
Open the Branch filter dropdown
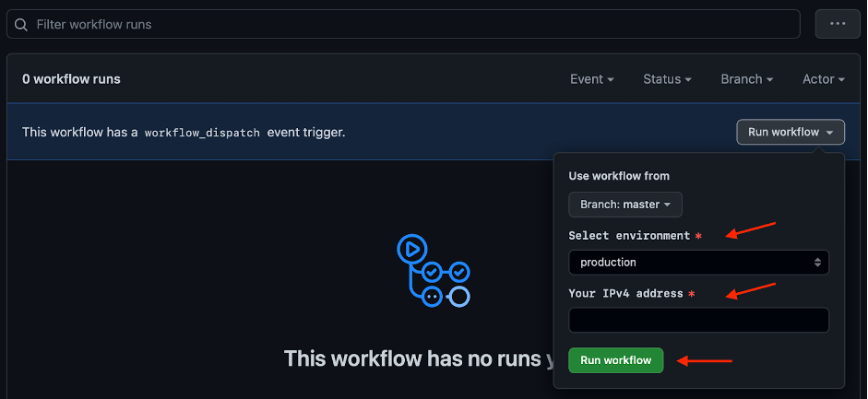(747, 79)
